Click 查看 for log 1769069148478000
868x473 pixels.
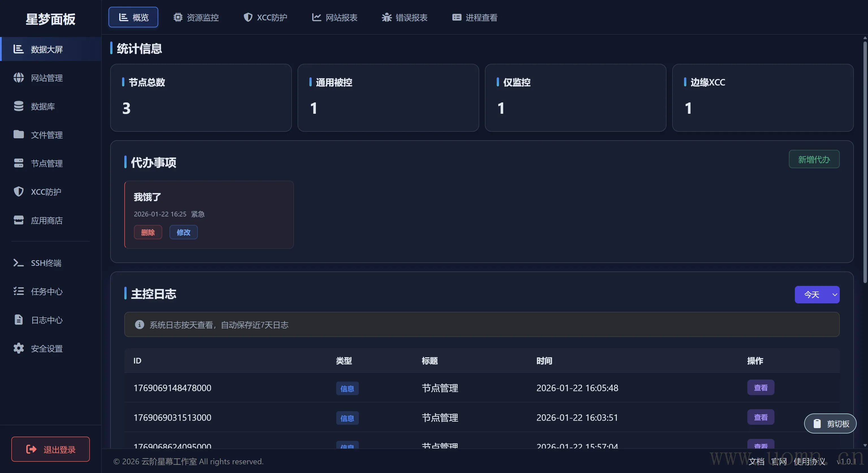[x=761, y=387]
